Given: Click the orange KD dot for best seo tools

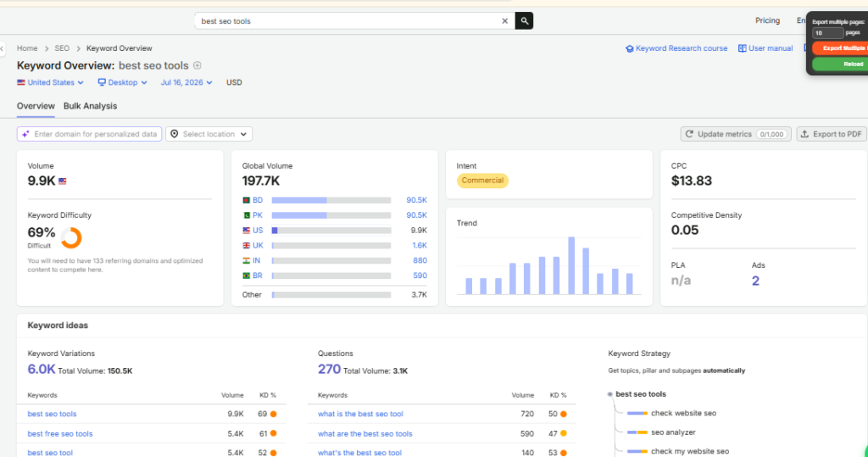Looking at the screenshot, I should (274, 414).
